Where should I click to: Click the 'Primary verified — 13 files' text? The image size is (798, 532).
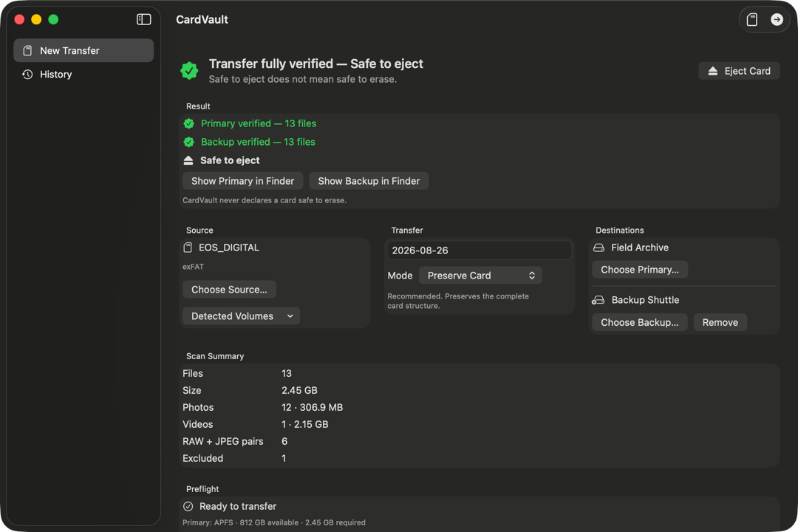pyautogui.click(x=259, y=123)
